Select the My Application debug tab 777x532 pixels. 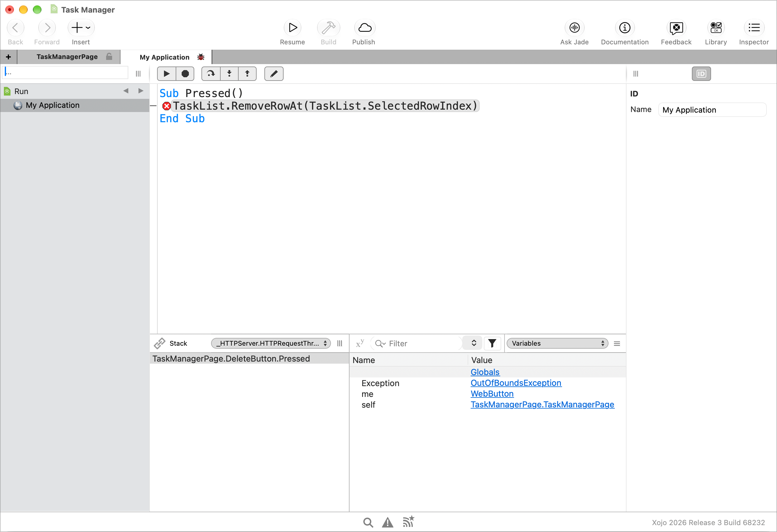click(x=166, y=57)
